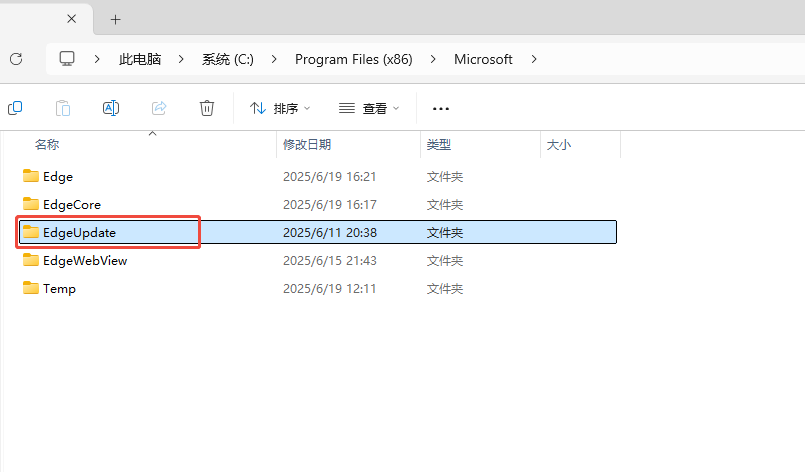Click the EdgeUpdate folder icon
Viewport: 805px width, 472px height.
pyautogui.click(x=31, y=232)
